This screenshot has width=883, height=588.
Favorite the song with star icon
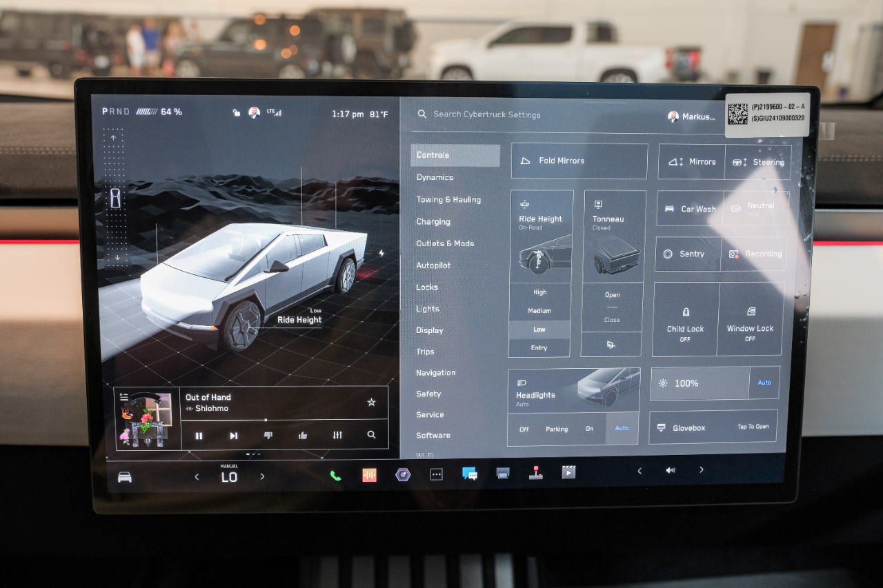[371, 402]
